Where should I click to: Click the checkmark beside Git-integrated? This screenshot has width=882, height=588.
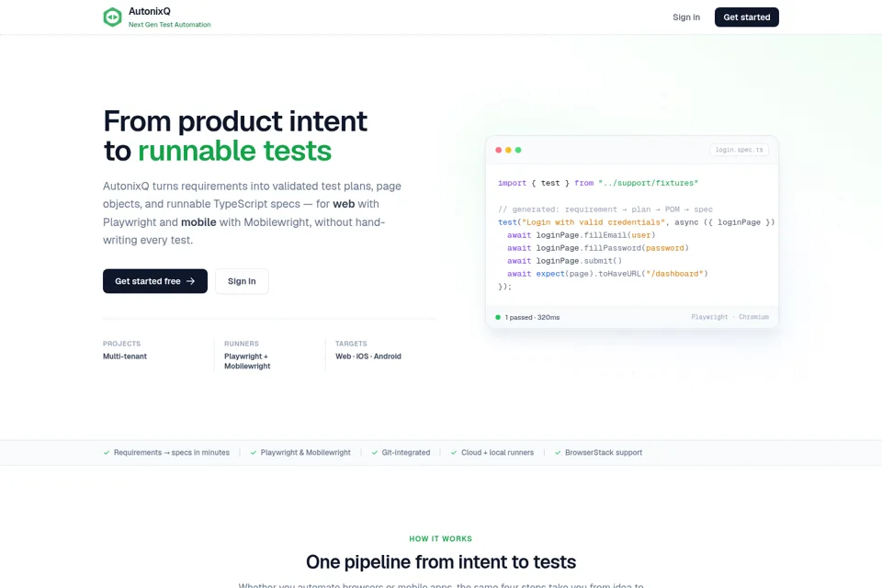[375, 453]
